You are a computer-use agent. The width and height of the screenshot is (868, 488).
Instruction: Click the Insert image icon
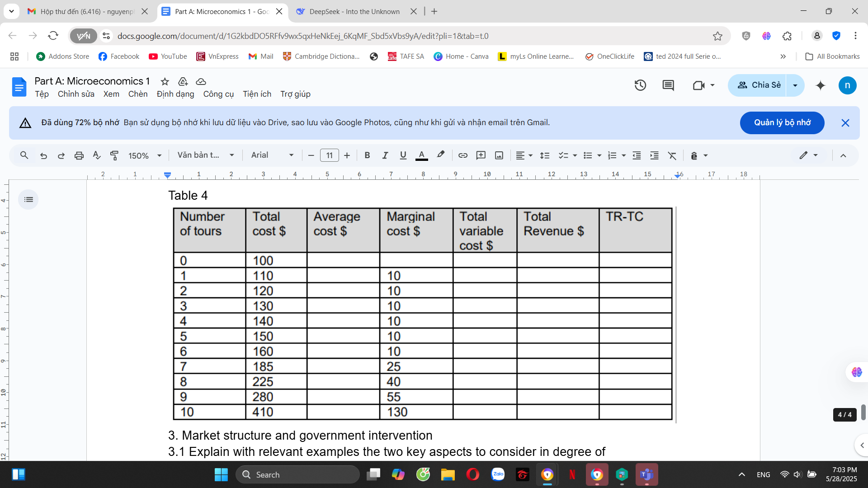coord(499,155)
